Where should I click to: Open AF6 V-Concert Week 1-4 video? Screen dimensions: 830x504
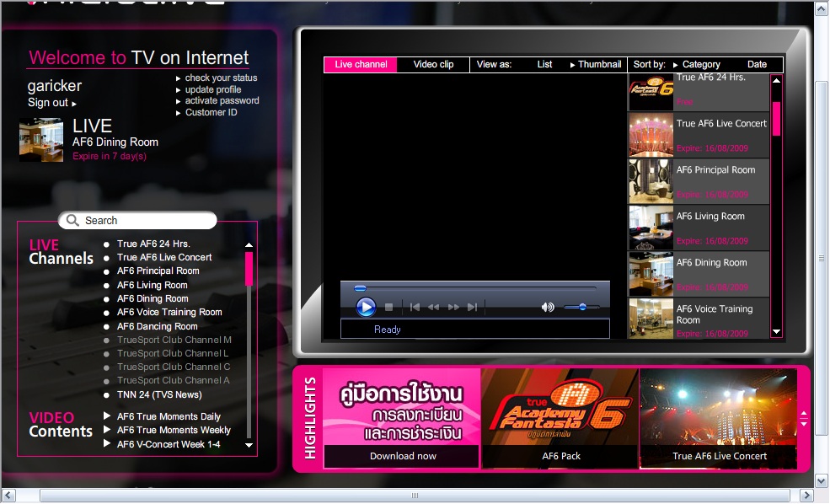[169, 445]
